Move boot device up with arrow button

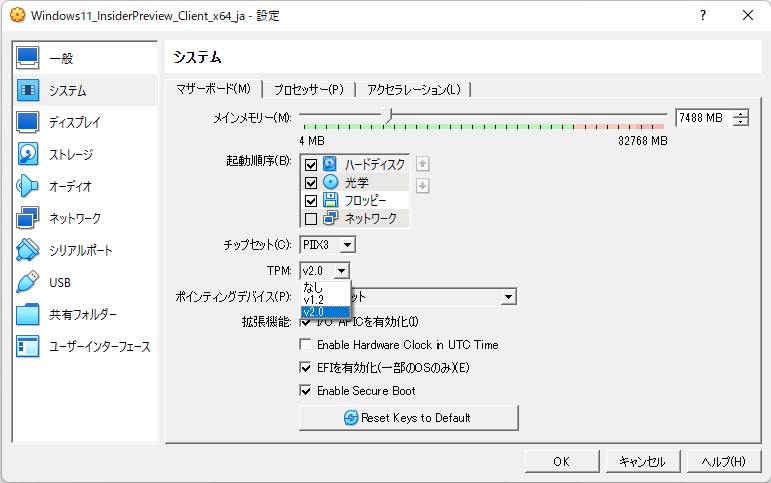[422, 164]
